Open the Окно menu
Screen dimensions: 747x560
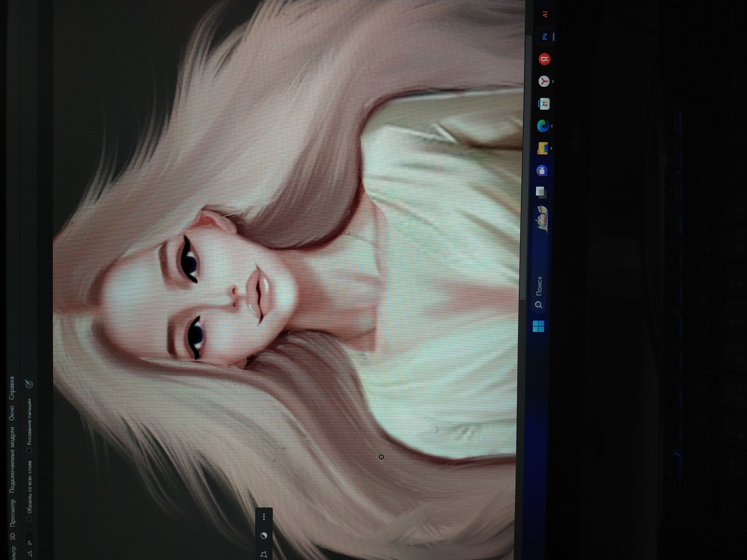click(12, 413)
